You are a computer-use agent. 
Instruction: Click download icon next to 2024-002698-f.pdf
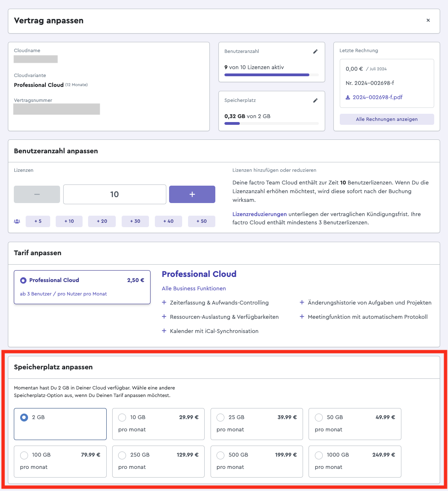[348, 97]
